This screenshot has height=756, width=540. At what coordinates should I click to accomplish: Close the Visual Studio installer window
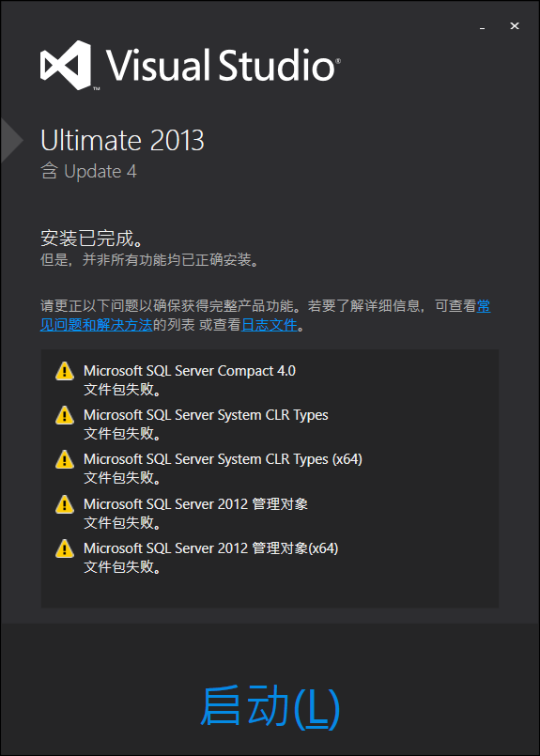[x=515, y=26]
